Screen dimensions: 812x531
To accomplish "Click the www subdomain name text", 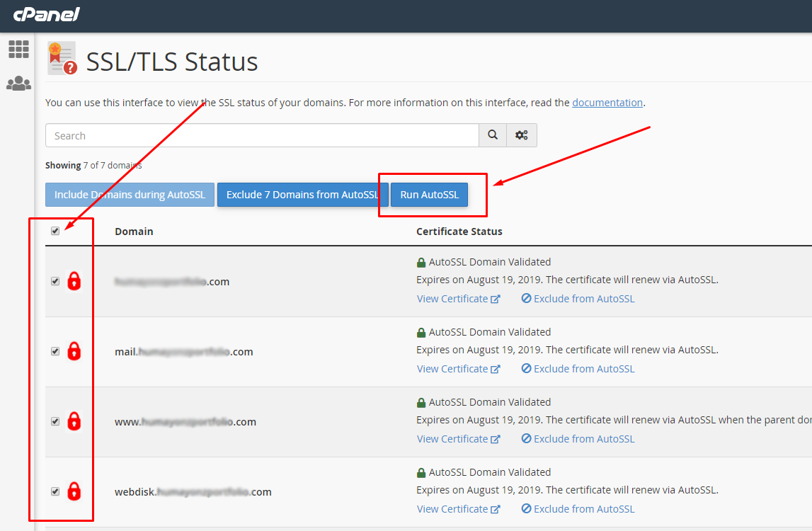I will pyautogui.click(x=185, y=422).
